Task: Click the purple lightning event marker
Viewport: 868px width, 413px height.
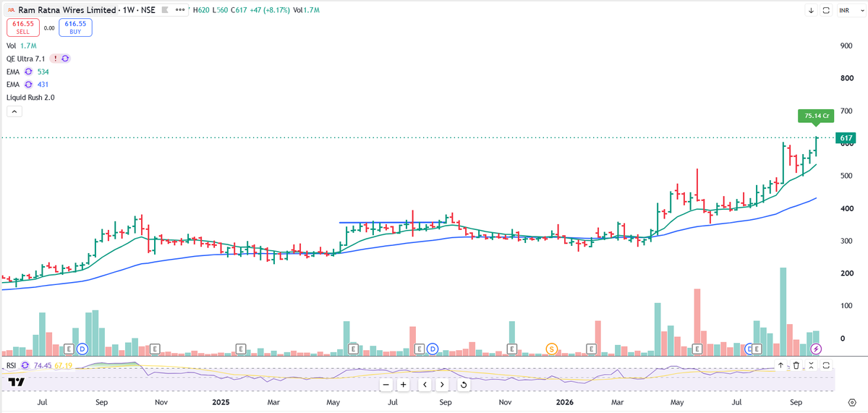Action: pos(817,349)
